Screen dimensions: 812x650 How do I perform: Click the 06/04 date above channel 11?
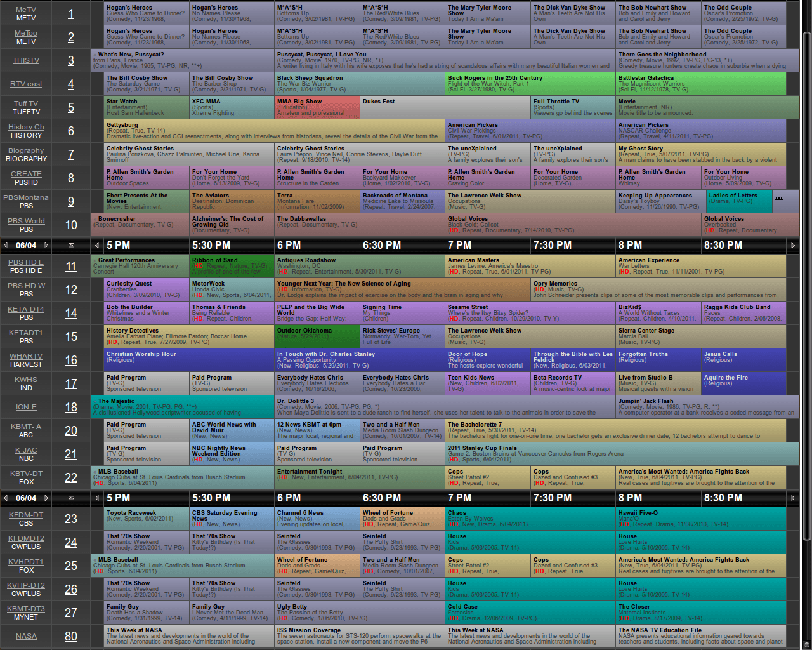click(x=26, y=245)
